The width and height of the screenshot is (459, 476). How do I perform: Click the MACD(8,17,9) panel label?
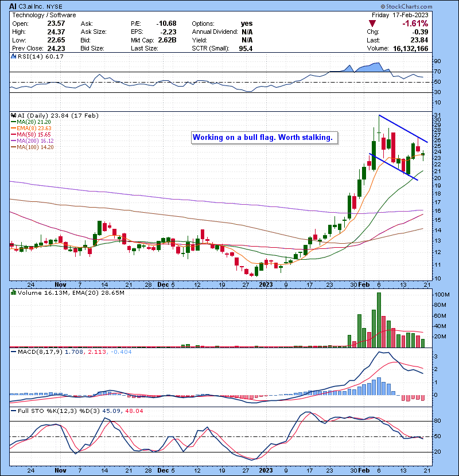coord(40,352)
